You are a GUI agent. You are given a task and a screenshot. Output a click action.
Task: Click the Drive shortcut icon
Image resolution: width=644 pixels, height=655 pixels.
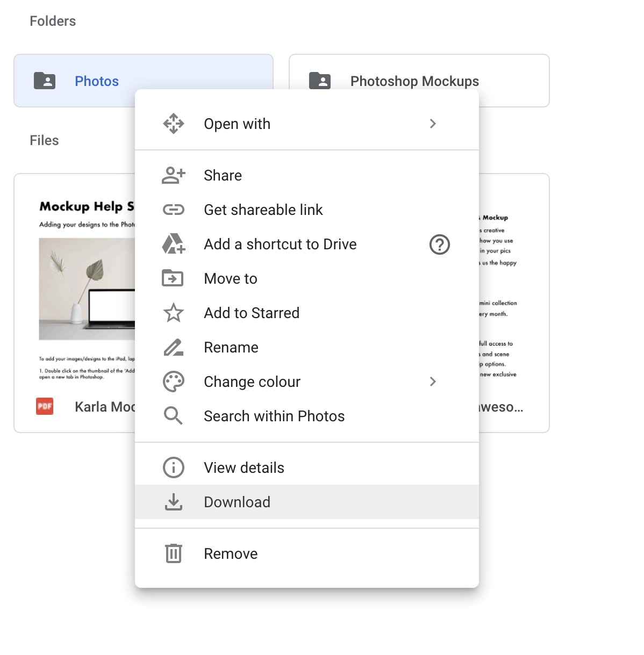point(173,244)
